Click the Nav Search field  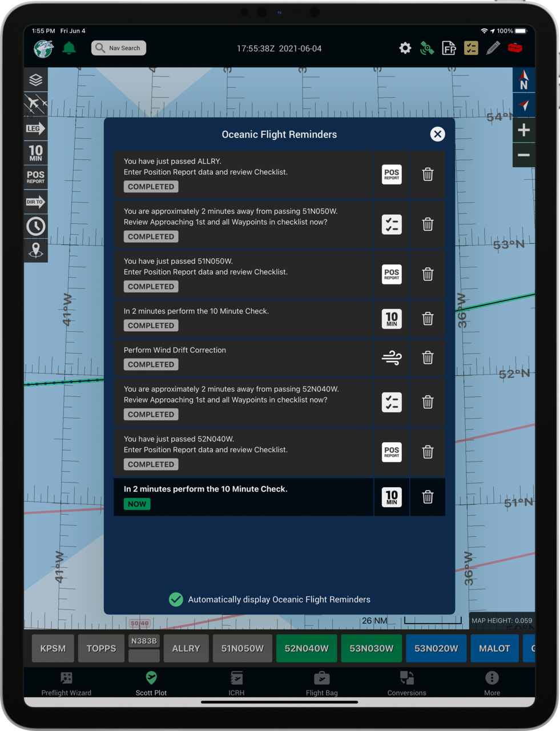point(119,48)
